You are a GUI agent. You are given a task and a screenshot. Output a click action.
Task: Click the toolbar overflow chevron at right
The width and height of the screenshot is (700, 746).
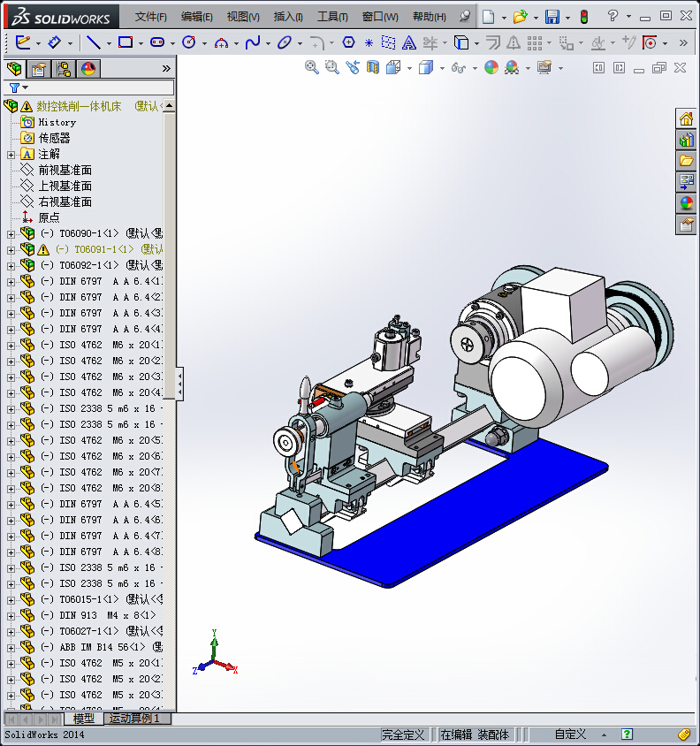coord(683,42)
